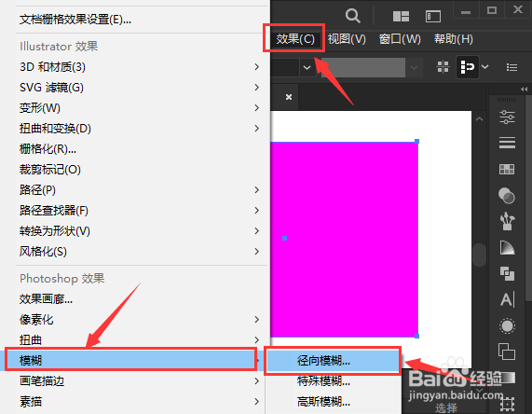
Task: Open the workspace switcher icon
Action: coord(433,16)
